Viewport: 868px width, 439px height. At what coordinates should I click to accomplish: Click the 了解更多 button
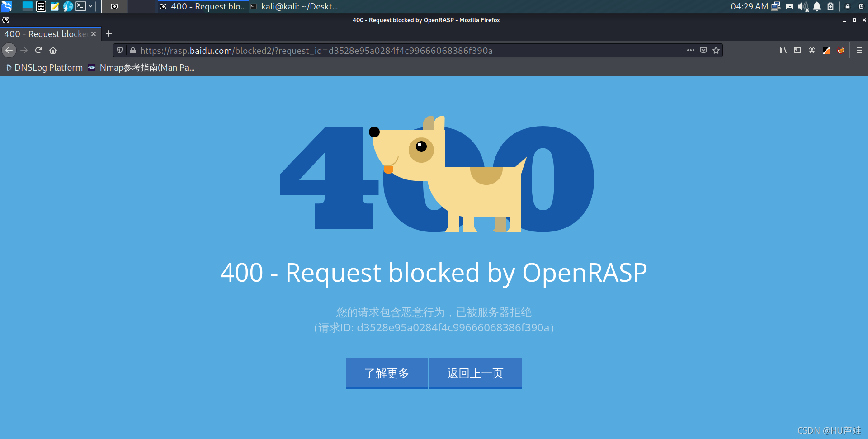pyautogui.click(x=387, y=373)
